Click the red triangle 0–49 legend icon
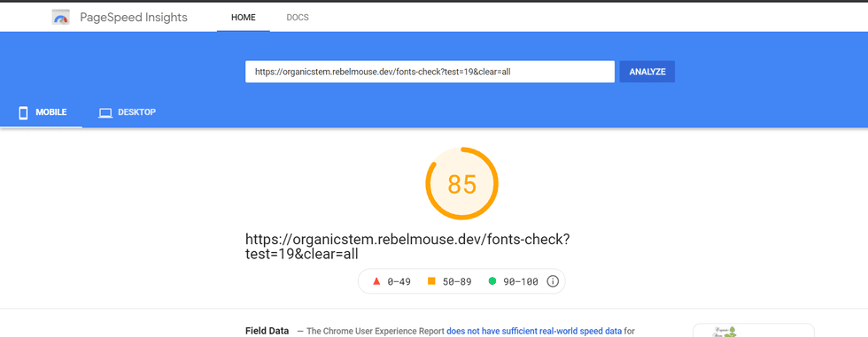Image resolution: width=868 pixels, height=337 pixels. (376, 281)
